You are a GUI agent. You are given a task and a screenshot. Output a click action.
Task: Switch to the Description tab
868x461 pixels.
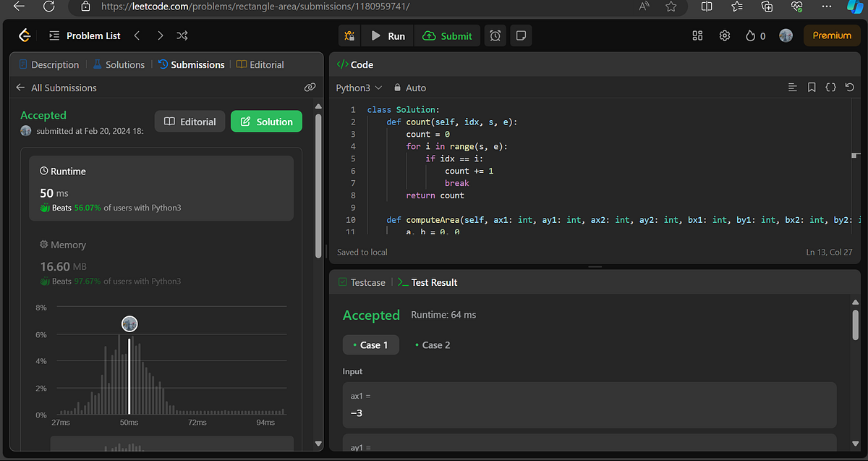pyautogui.click(x=48, y=64)
